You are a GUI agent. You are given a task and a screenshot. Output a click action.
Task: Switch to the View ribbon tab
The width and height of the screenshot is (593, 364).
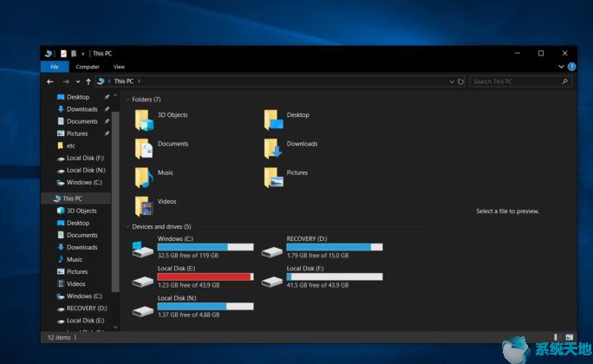(x=119, y=67)
